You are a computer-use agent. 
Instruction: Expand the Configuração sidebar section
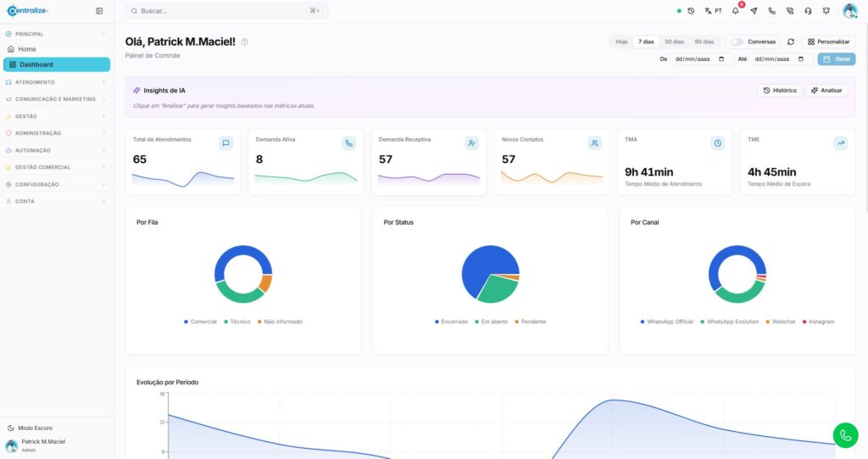click(x=57, y=184)
